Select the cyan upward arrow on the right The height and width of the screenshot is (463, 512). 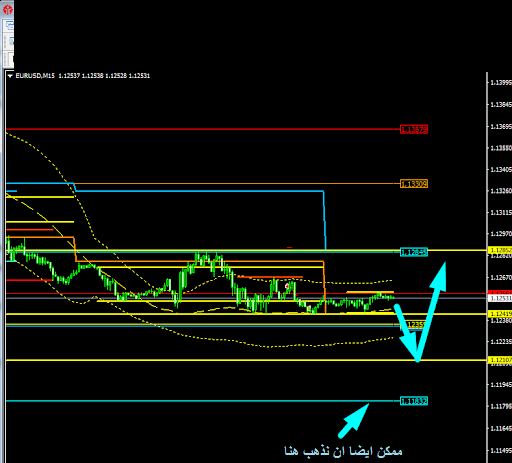[432, 311]
